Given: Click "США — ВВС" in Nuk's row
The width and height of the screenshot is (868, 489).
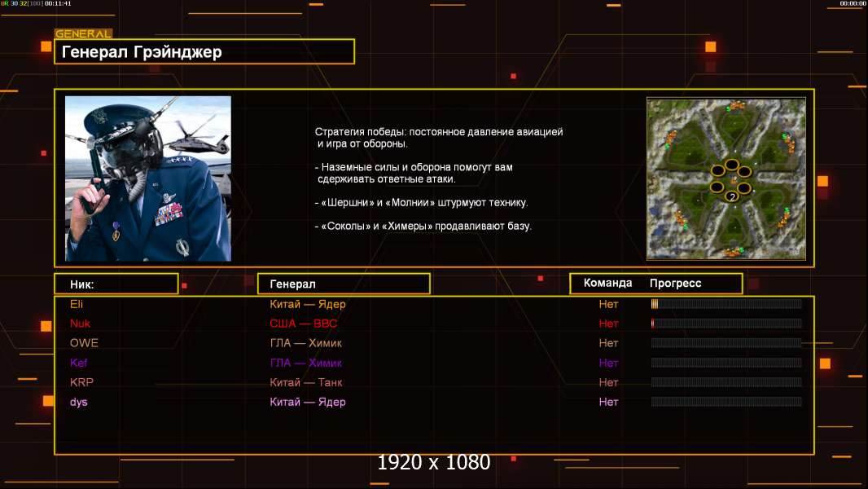Looking at the screenshot, I should [x=304, y=324].
